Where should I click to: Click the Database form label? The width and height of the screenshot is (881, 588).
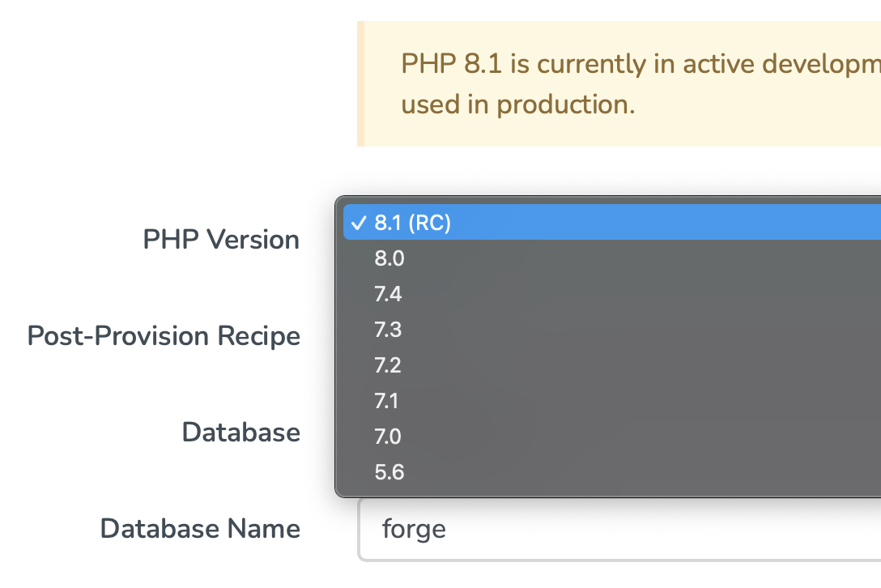click(x=240, y=432)
